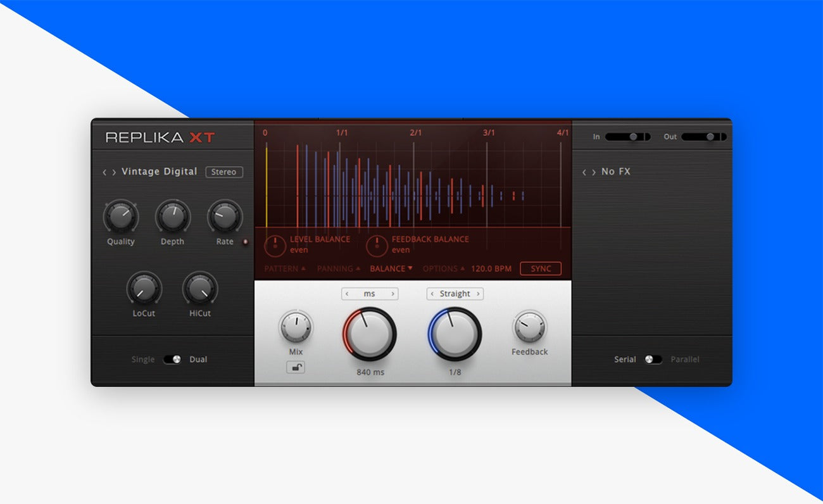Click the Parallel routing label

[x=685, y=359]
